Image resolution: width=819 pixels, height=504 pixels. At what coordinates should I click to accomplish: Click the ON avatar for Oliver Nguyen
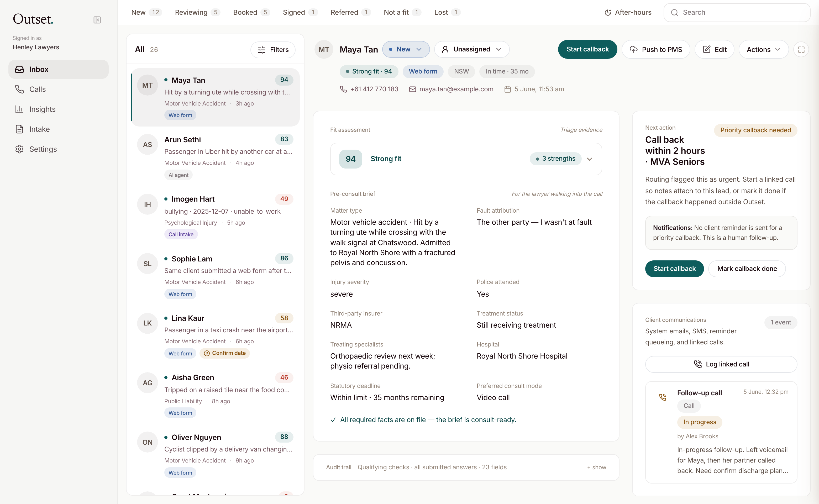coord(147,442)
